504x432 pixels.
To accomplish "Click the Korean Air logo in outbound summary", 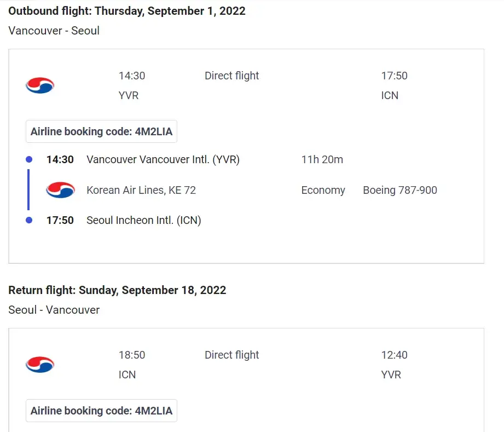I will point(40,85).
